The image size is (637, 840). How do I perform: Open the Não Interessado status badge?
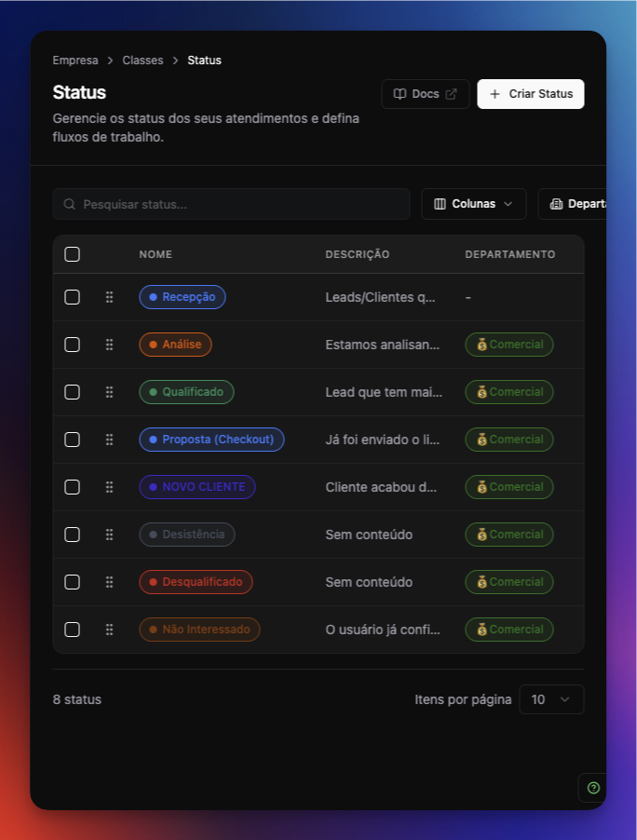[x=199, y=630]
